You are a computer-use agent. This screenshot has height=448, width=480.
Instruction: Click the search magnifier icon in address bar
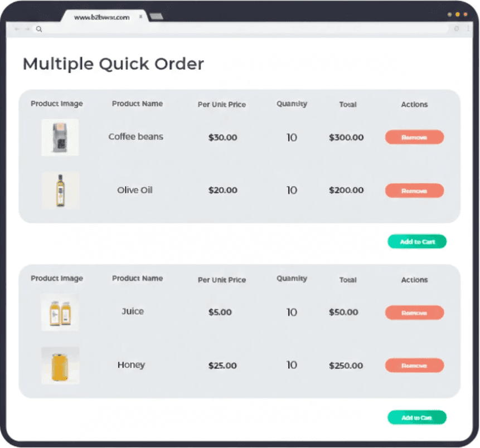click(39, 29)
